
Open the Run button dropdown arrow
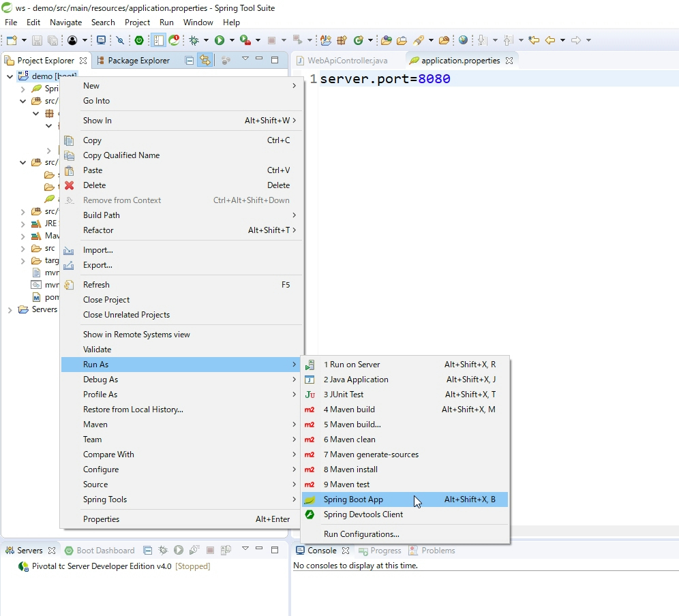pyautogui.click(x=231, y=40)
